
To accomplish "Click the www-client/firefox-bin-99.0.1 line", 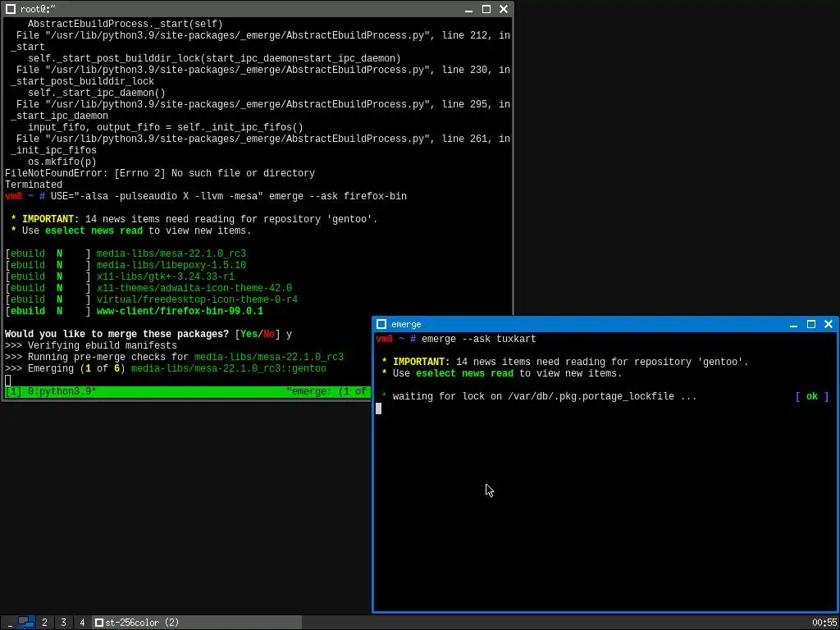I will pos(134,311).
